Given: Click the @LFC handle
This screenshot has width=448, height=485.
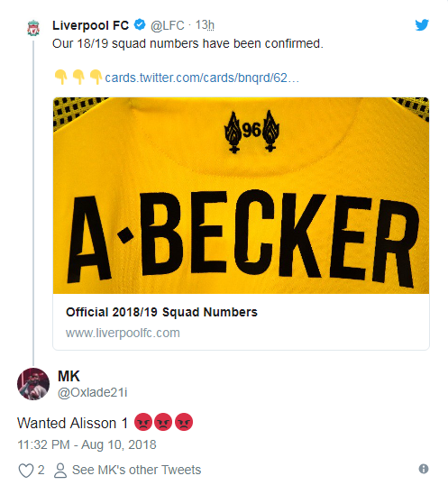Looking at the screenshot, I should [x=168, y=25].
